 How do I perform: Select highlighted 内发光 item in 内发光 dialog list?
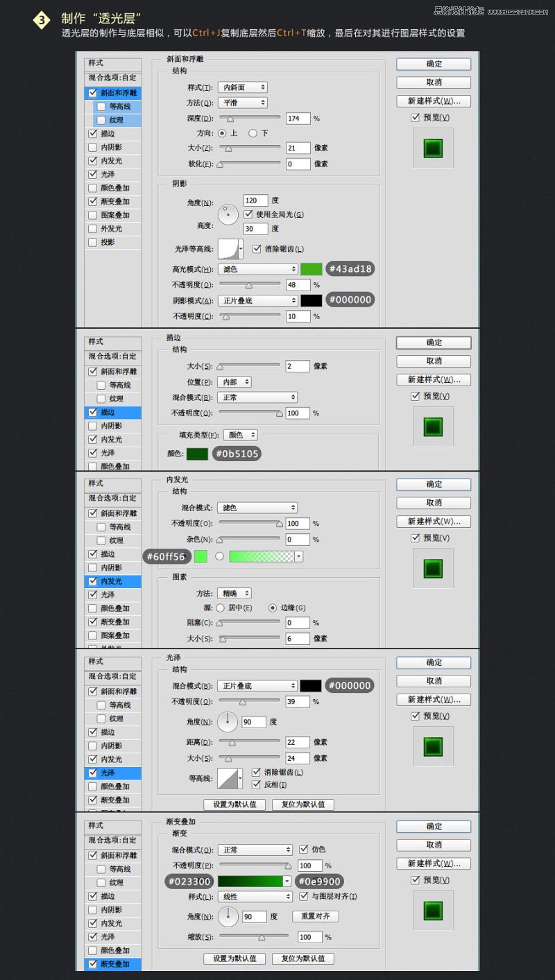112,581
